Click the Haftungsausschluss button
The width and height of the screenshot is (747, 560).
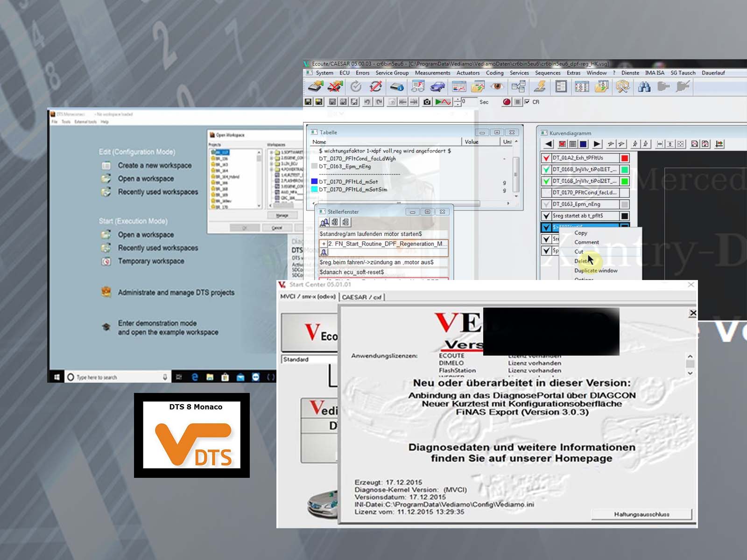coord(641,514)
